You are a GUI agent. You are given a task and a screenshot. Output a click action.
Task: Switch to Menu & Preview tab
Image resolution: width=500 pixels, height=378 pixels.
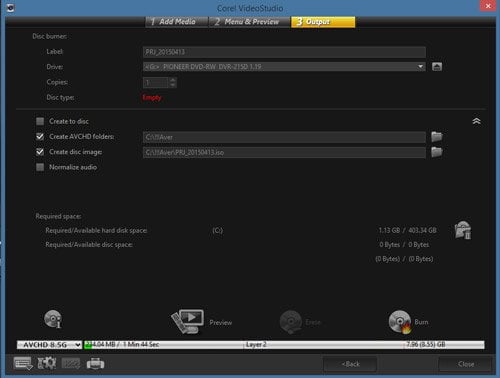pos(250,22)
